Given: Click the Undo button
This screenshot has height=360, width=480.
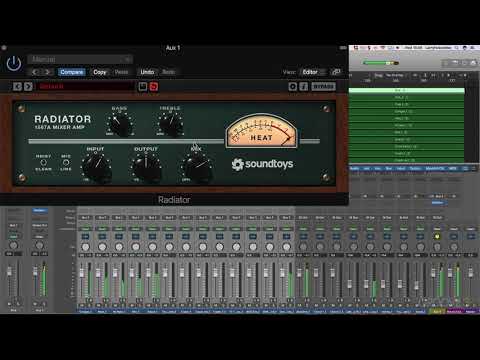Looking at the screenshot, I should click(x=147, y=72).
